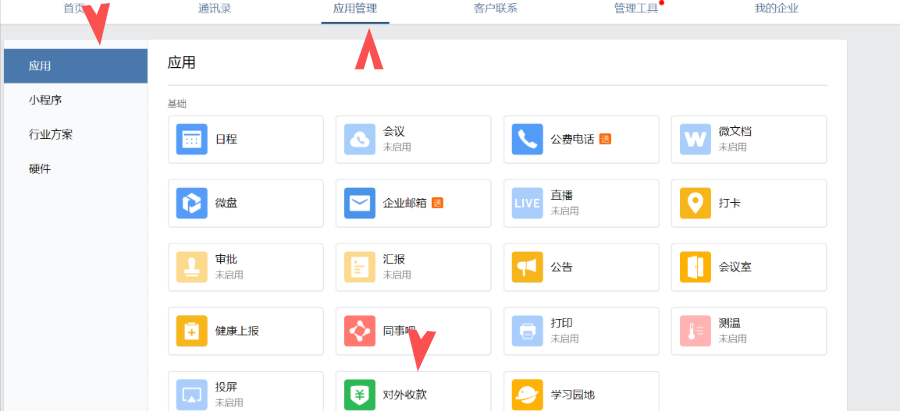Open 硬件 in the left sidebar

click(40, 168)
